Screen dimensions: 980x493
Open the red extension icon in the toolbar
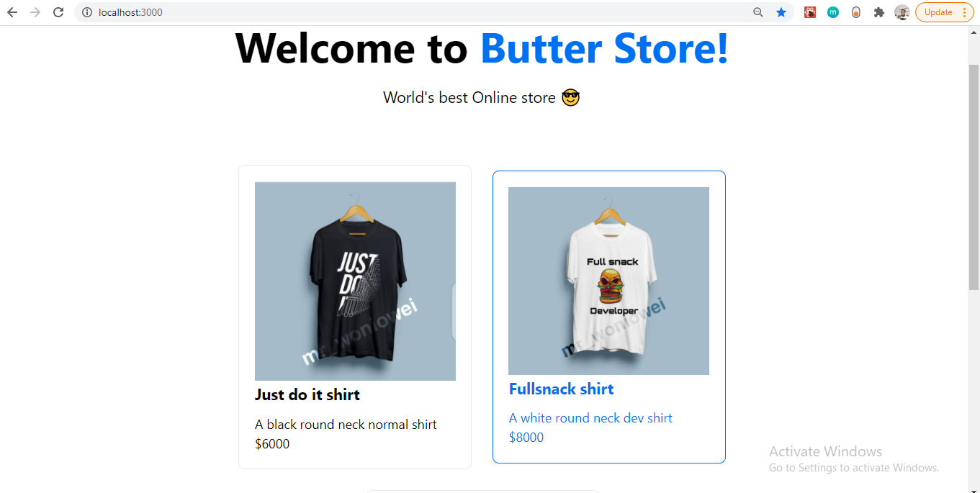tap(810, 12)
